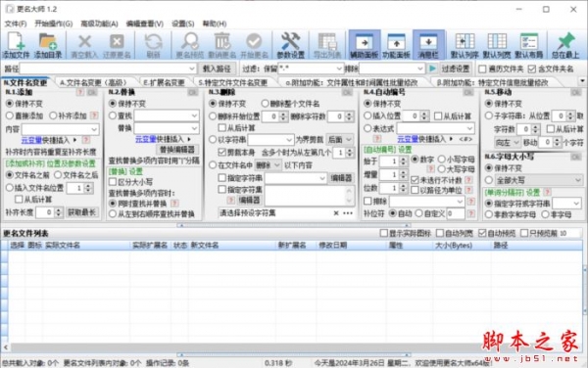The image size is (588, 368).
Task: Click the 默认列宽 default column width icon
Action: point(497,45)
